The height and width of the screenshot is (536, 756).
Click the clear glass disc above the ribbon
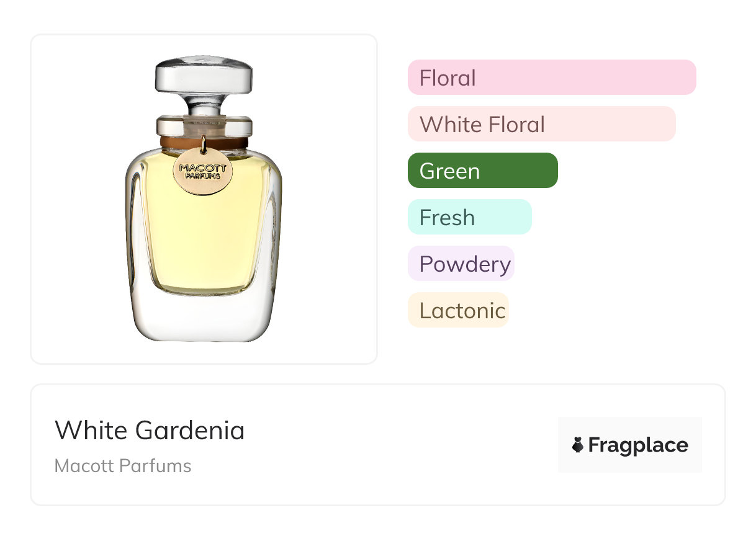click(x=203, y=126)
